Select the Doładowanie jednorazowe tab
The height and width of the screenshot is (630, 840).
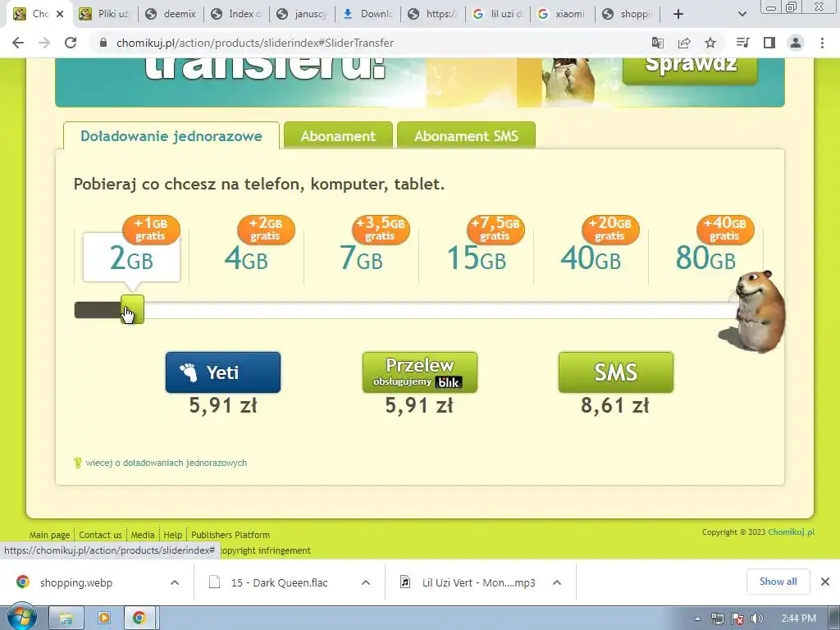coord(171,136)
